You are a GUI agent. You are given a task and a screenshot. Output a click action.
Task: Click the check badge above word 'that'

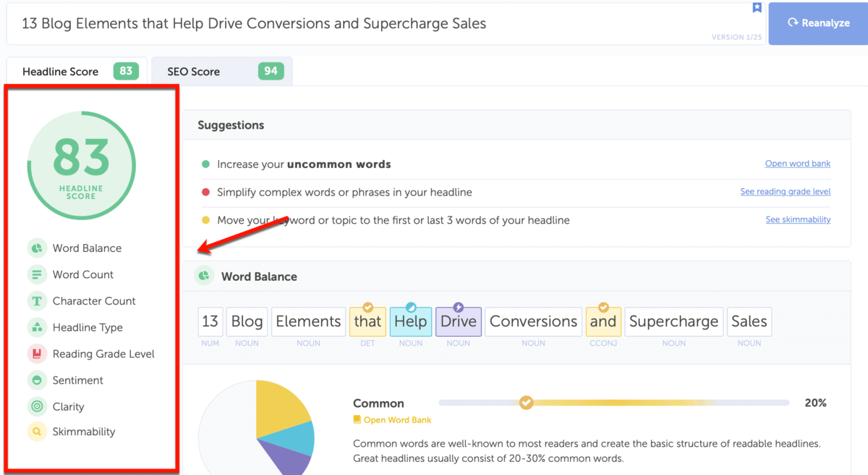[x=367, y=308]
